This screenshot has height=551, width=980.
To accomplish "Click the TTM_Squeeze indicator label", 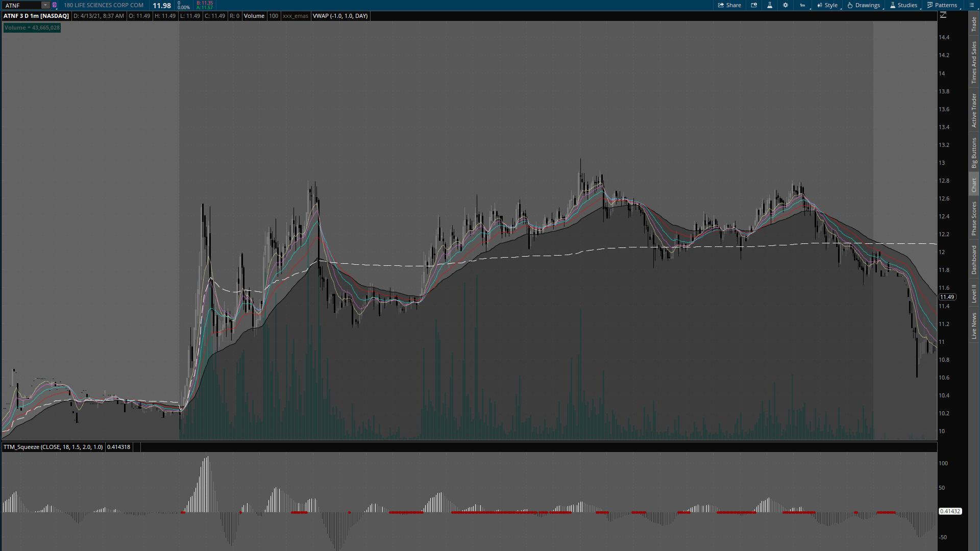I will [53, 447].
